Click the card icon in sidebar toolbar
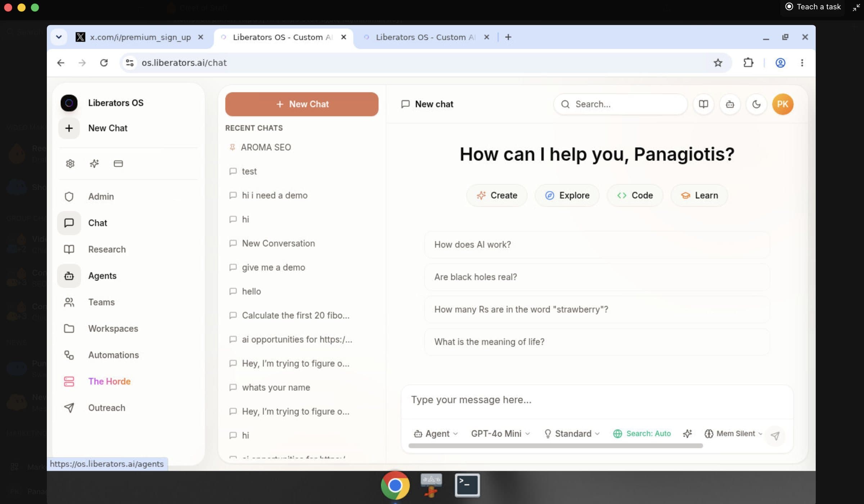Image resolution: width=864 pixels, height=504 pixels. tap(118, 164)
